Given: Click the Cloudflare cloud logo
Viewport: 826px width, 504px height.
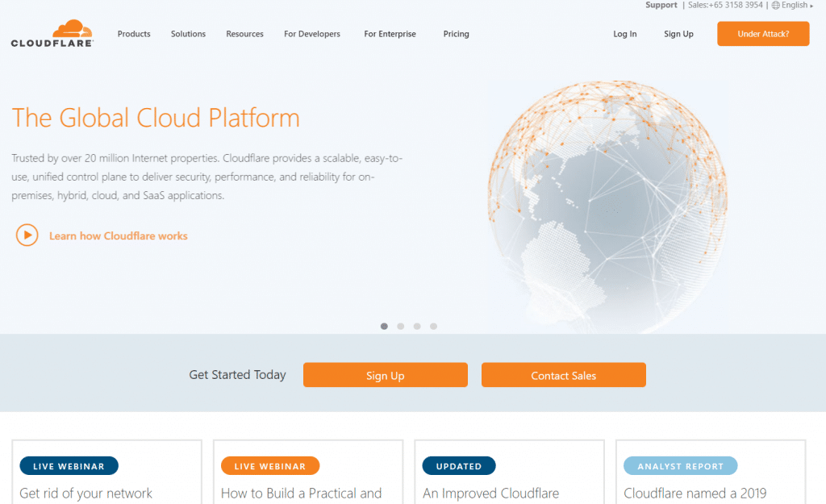Looking at the screenshot, I should [x=52, y=33].
